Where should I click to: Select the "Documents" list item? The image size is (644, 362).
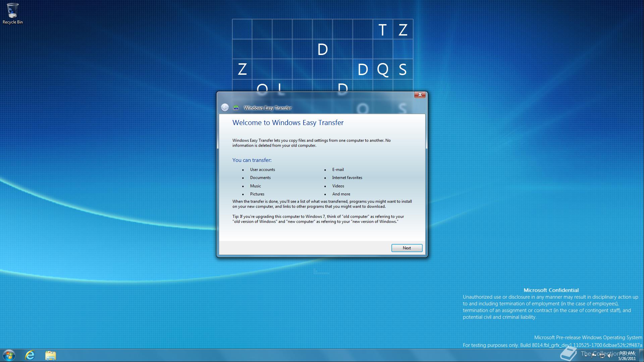tap(260, 178)
